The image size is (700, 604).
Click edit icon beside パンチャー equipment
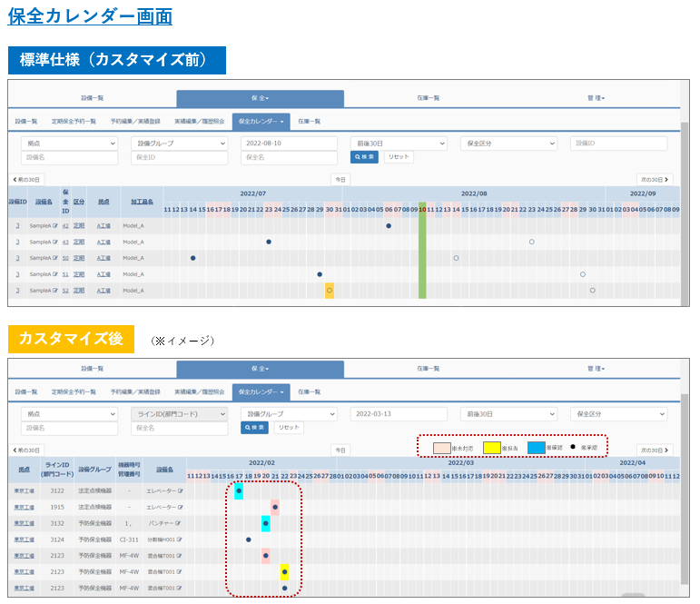pos(180,523)
